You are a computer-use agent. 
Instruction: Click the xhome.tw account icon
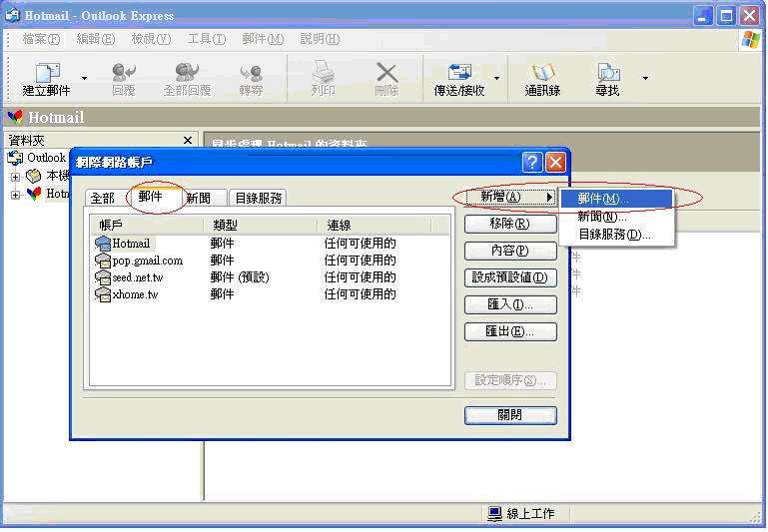coord(103,294)
